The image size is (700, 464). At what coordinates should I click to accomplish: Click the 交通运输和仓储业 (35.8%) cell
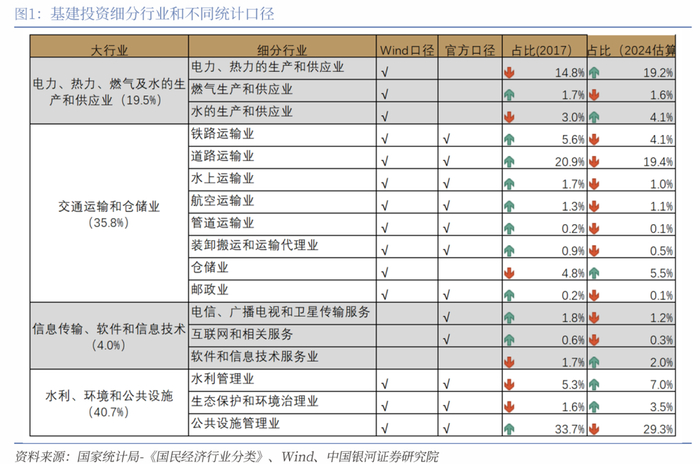109,214
